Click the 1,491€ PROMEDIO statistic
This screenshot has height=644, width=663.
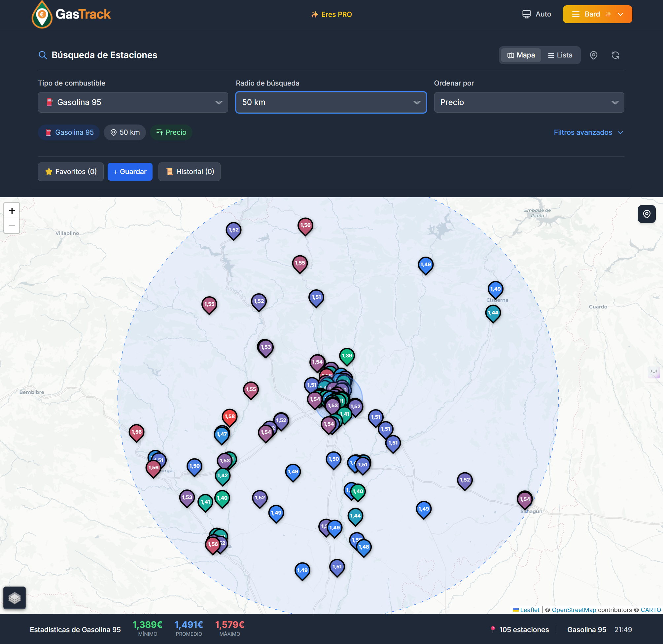coord(189,628)
